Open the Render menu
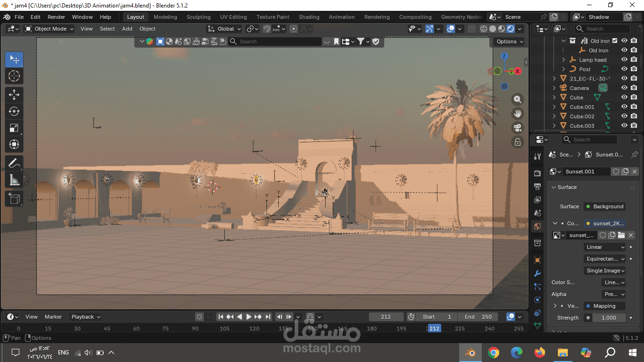Viewport: 644px width, 362px height. (x=56, y=17)
